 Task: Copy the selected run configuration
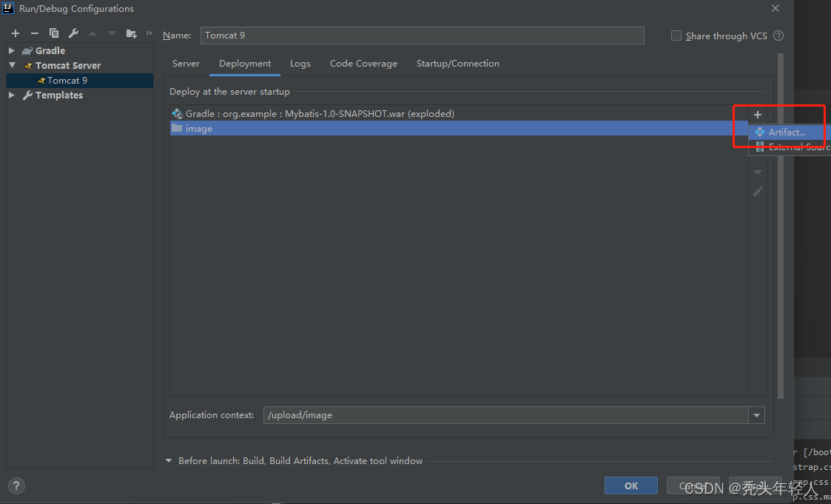click(54, 33)
